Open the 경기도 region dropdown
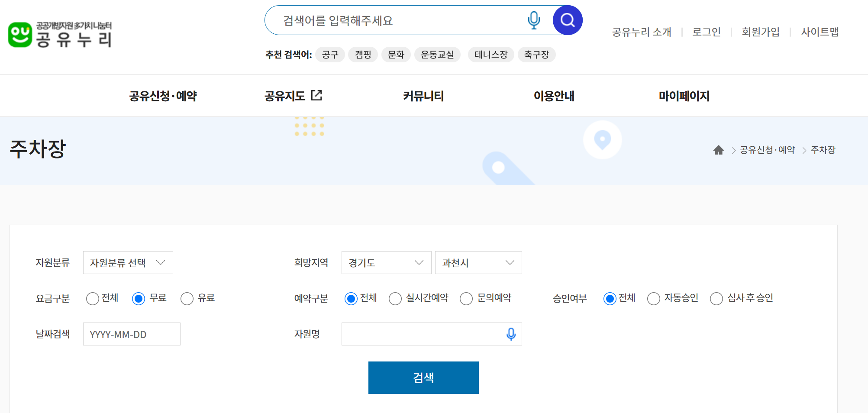This screenshot has width=868, height=413. (x=386, y=262)
